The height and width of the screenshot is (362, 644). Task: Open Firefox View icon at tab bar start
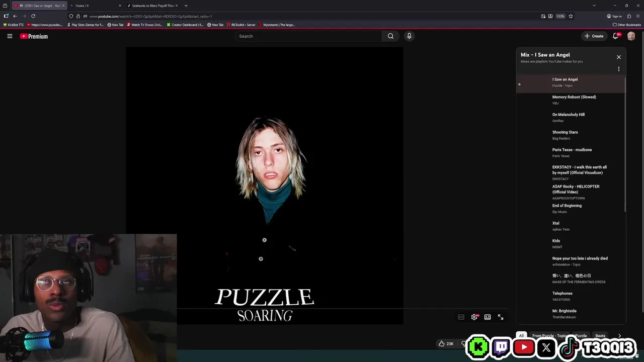coord(5,6)
